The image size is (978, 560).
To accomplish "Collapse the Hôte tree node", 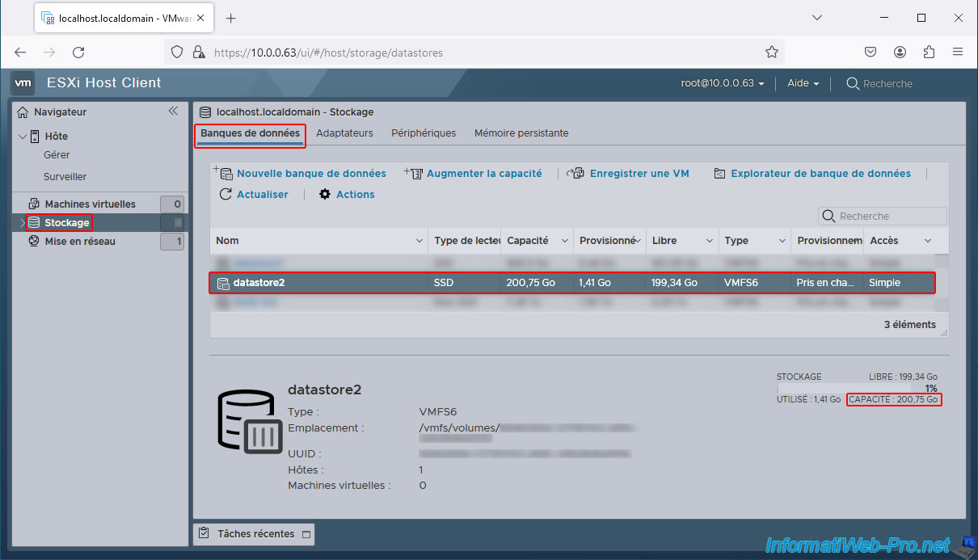I will (22, 136).
